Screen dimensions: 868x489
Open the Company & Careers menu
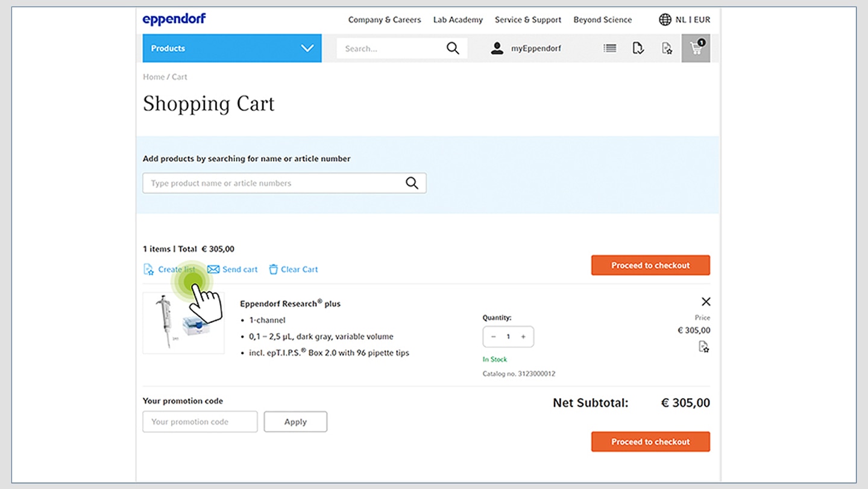[x=385, y=20]
